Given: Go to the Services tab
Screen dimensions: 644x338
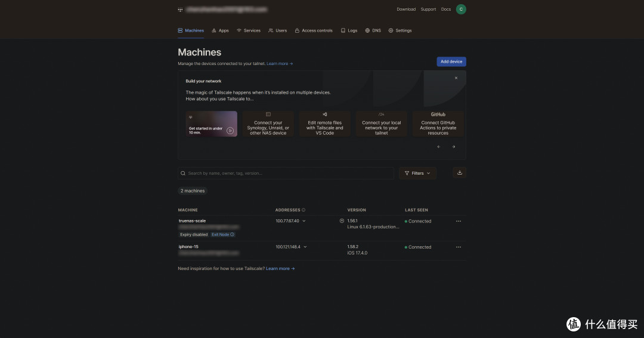Looking at the screenshot, I should pos(249,30).
